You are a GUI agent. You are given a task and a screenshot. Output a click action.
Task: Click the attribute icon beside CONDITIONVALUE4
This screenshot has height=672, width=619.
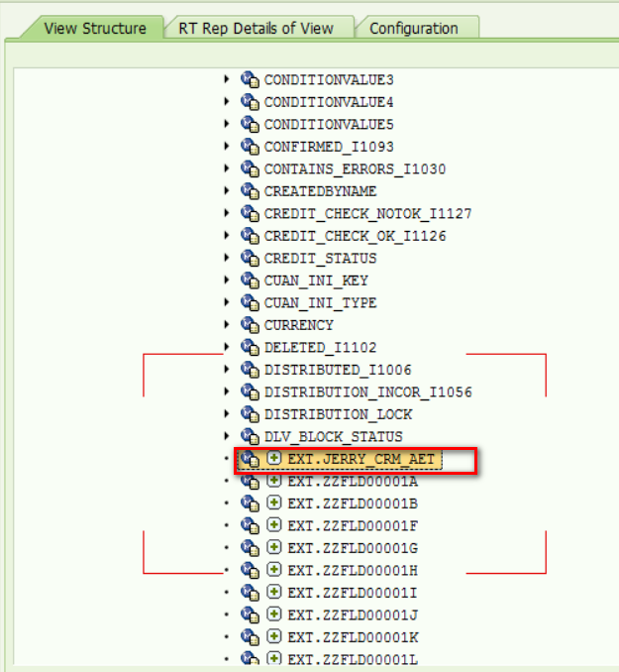(250, 102)
